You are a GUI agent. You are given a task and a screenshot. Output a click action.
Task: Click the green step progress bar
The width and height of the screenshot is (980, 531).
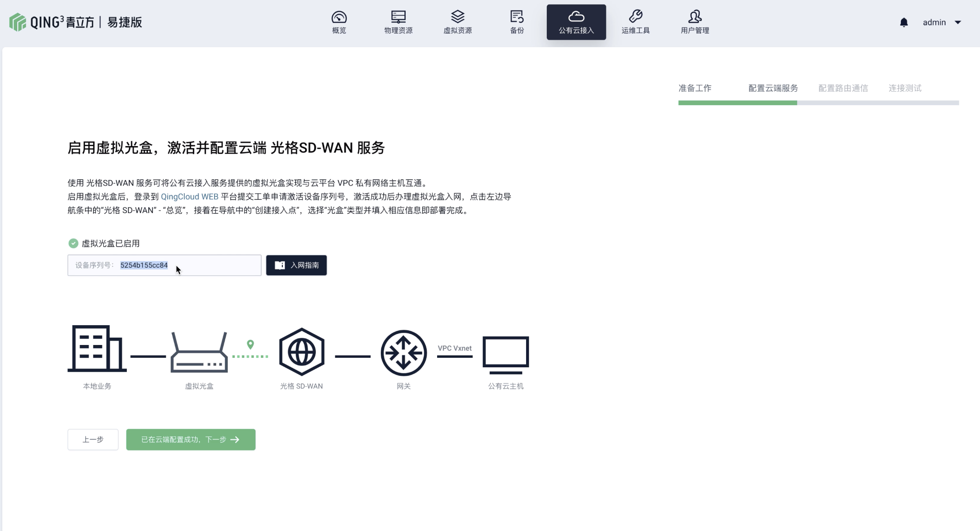click(x=738, y=103)
